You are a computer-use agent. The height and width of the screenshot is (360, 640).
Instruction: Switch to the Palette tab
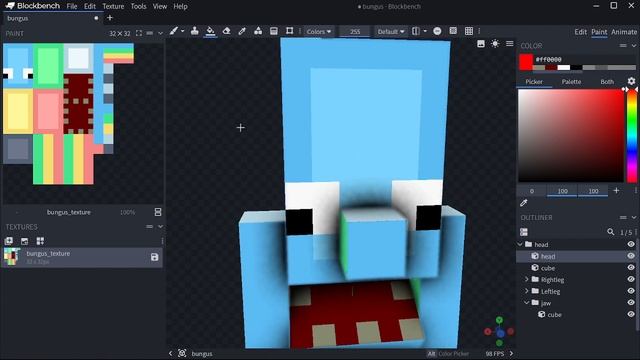[571, 82]
